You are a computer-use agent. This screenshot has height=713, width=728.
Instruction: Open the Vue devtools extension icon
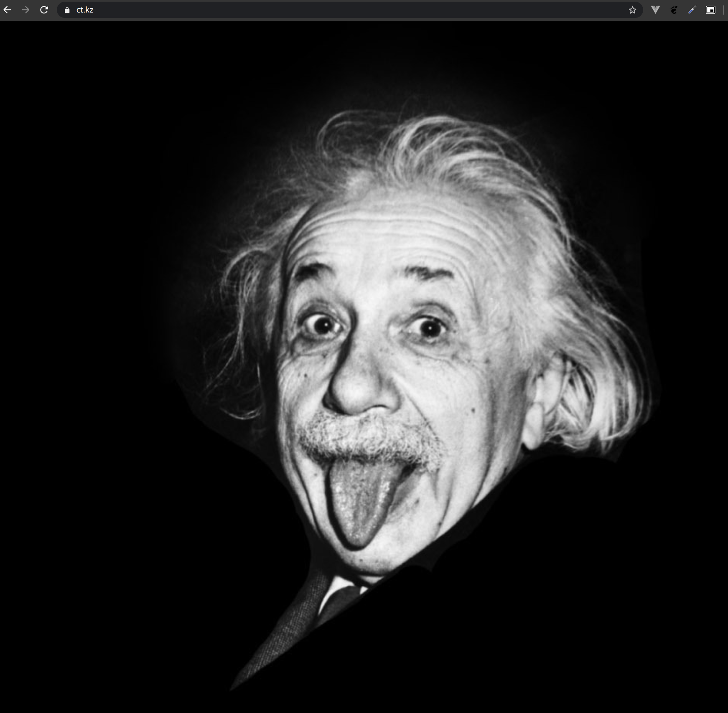[655, 10]
